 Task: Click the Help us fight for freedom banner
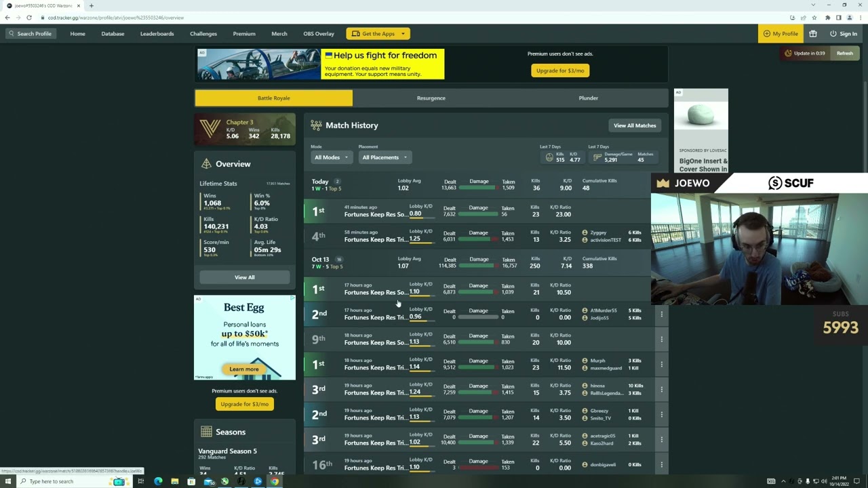click(321, 64)
